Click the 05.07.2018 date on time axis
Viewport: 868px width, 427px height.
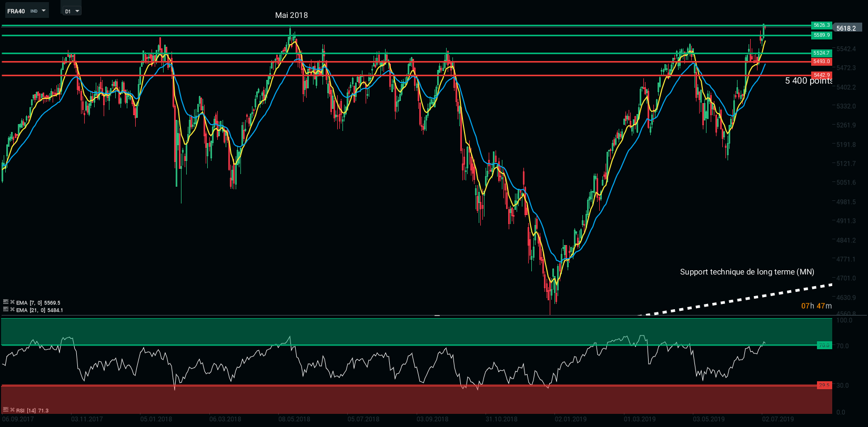(x=364, y=420)
